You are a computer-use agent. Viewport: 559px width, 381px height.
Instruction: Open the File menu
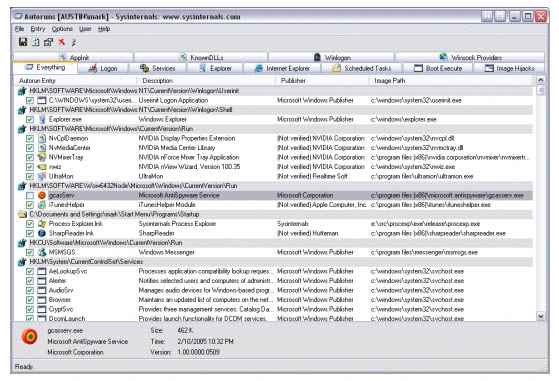pyautogui.click(x=20, y=29)
